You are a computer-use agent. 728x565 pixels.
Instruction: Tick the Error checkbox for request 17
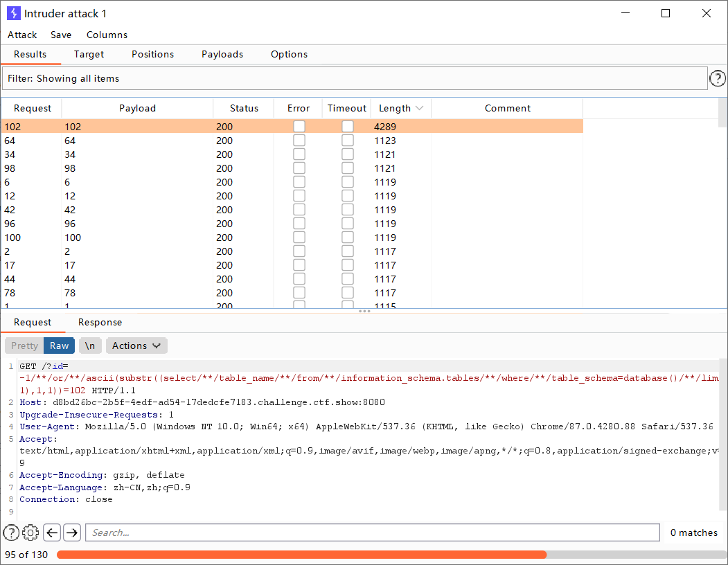(x=299, y=265)
